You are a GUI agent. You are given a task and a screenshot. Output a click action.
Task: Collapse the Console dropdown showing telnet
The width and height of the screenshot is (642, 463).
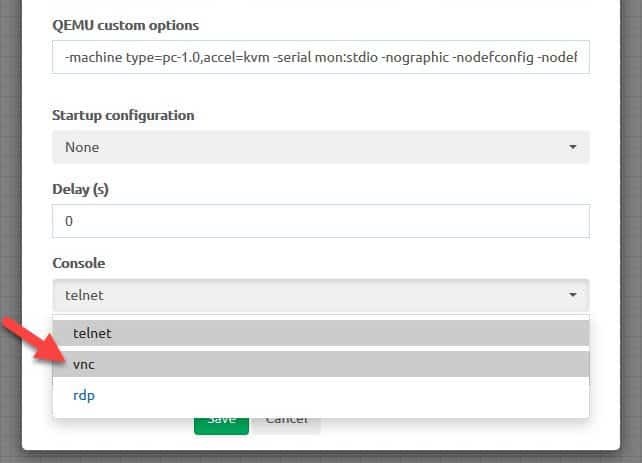[320, 295]
